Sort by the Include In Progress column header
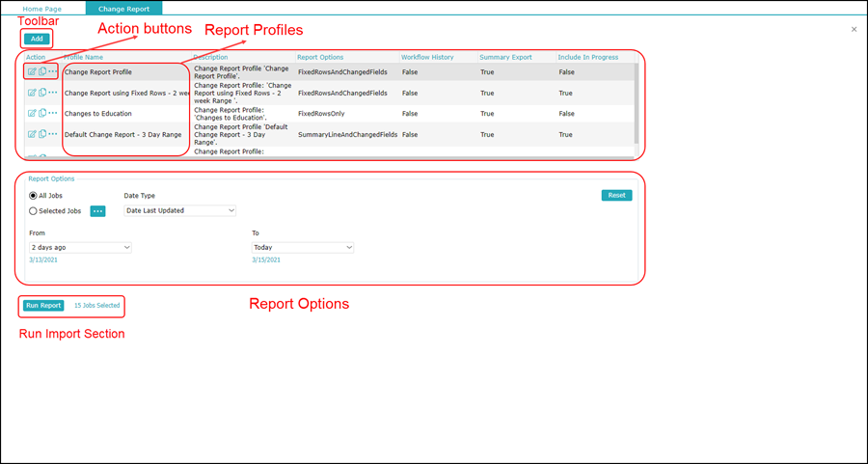 coord(588,57)
